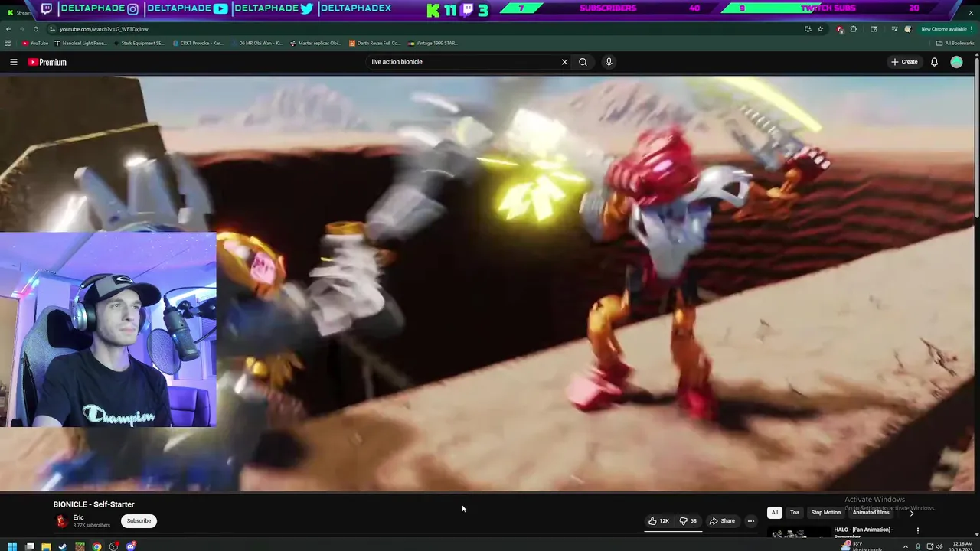This screenshot has height=551, width=980.
Task: Open Eric channel name link
Action: [78, 518]
